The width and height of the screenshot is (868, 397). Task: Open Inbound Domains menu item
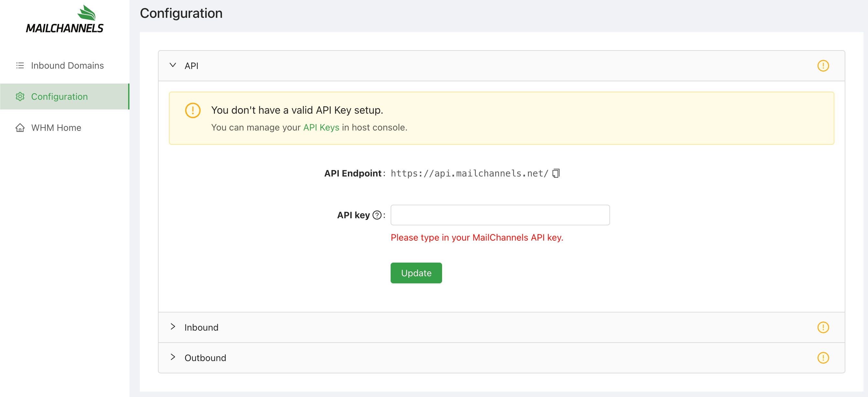tap(65, 65)
